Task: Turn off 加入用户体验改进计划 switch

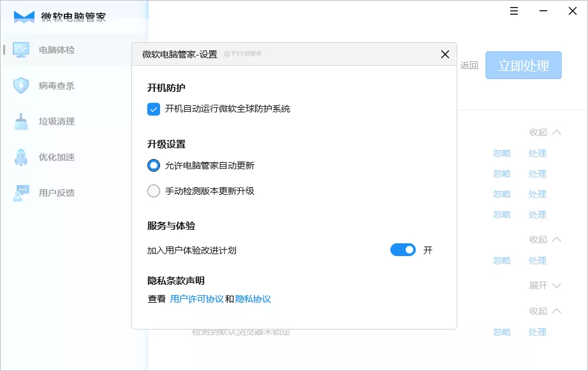Action: pyautogui.click(x=402, y=250)
